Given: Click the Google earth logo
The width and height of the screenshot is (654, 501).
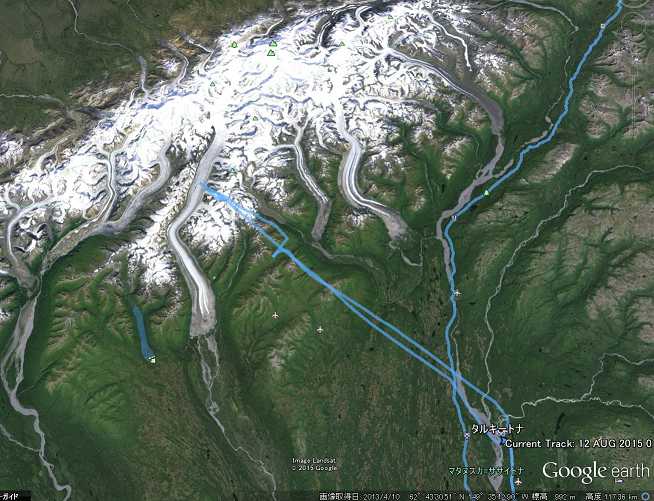Looking at the screenshot, I should (x=596, y=472).
